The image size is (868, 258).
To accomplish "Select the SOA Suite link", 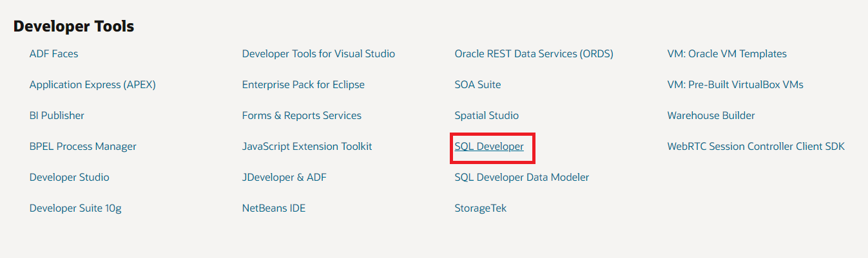I will coord(477,85).
